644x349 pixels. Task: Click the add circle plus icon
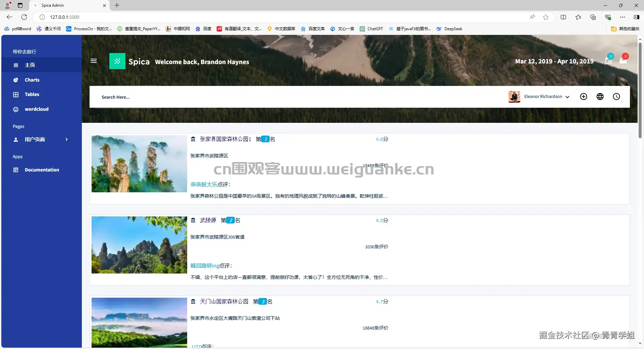pyautogui.click(x=584, y=97)
